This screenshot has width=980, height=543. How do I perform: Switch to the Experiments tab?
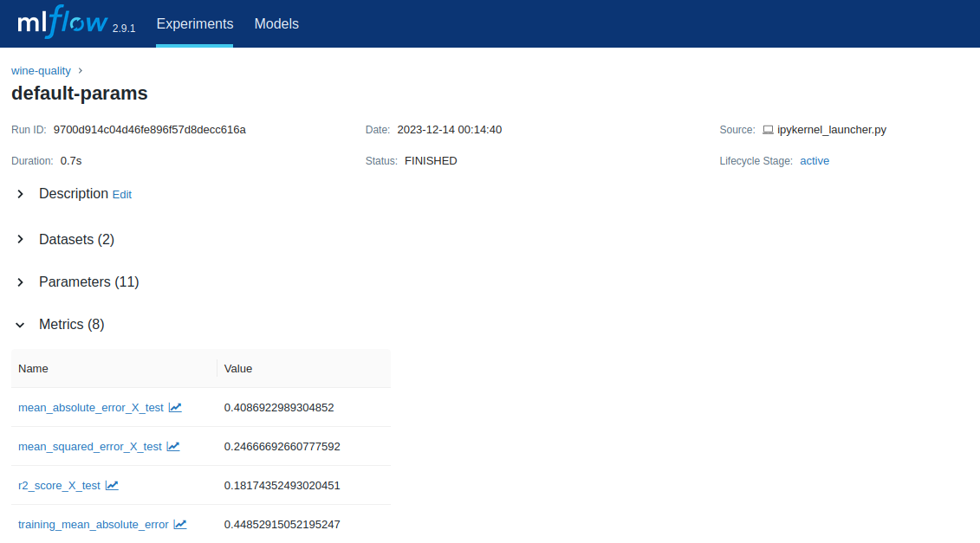(x=194, y=24)
